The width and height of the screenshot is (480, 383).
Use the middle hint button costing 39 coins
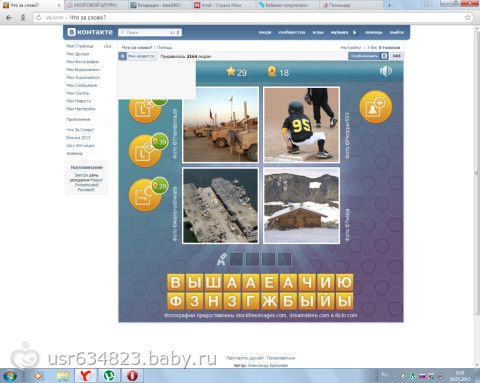tap(145, 151)
